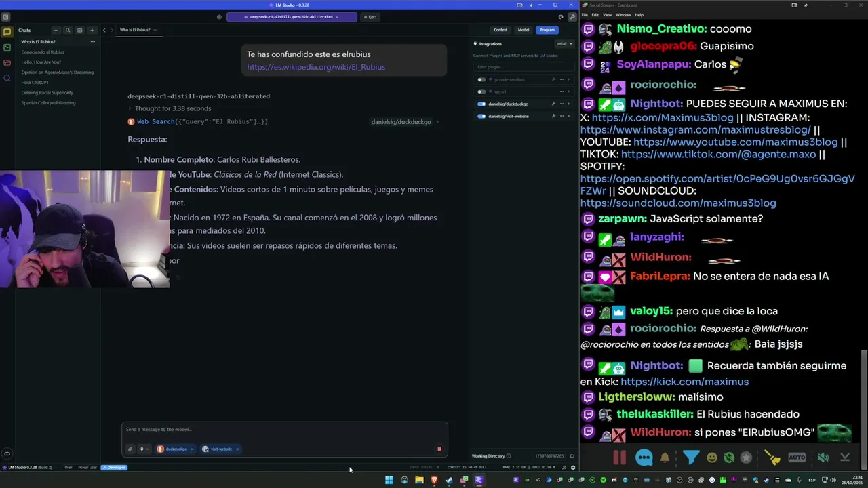Switch to the Context tab
The image size is (868, 488).
click(500, 30)
